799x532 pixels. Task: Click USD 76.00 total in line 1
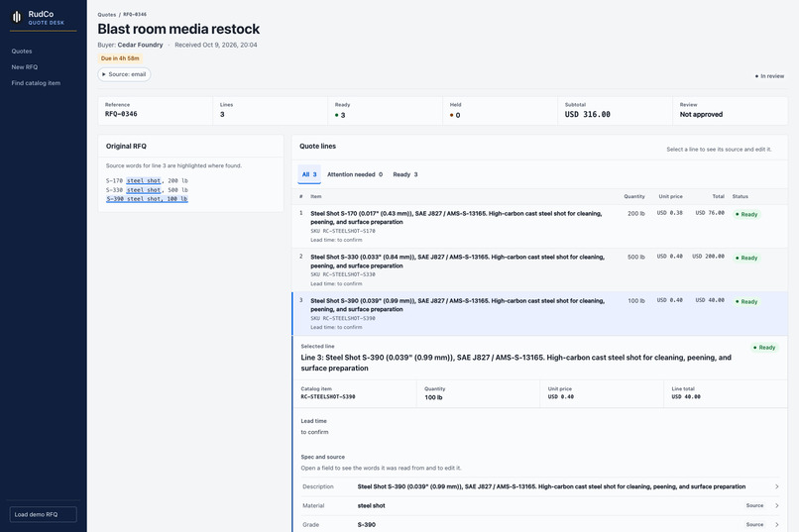[710, 213]
